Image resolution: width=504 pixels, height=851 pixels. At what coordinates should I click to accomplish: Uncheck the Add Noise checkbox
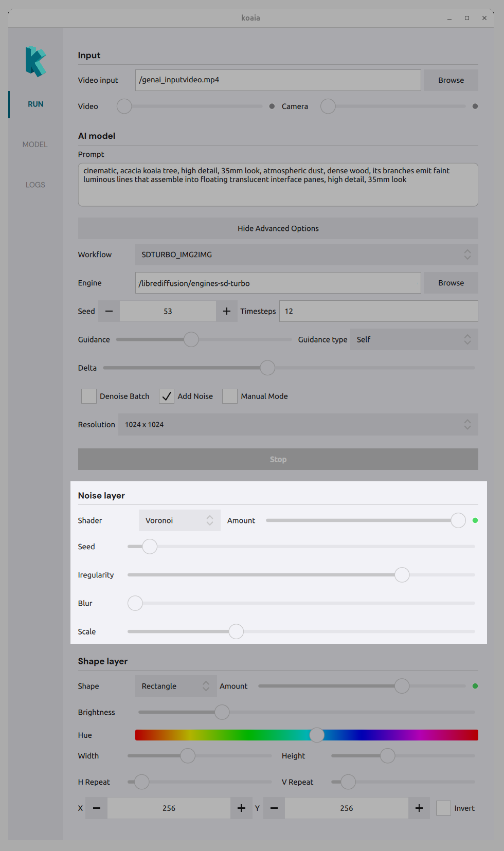pyautogui.click(x=167, y=396)
